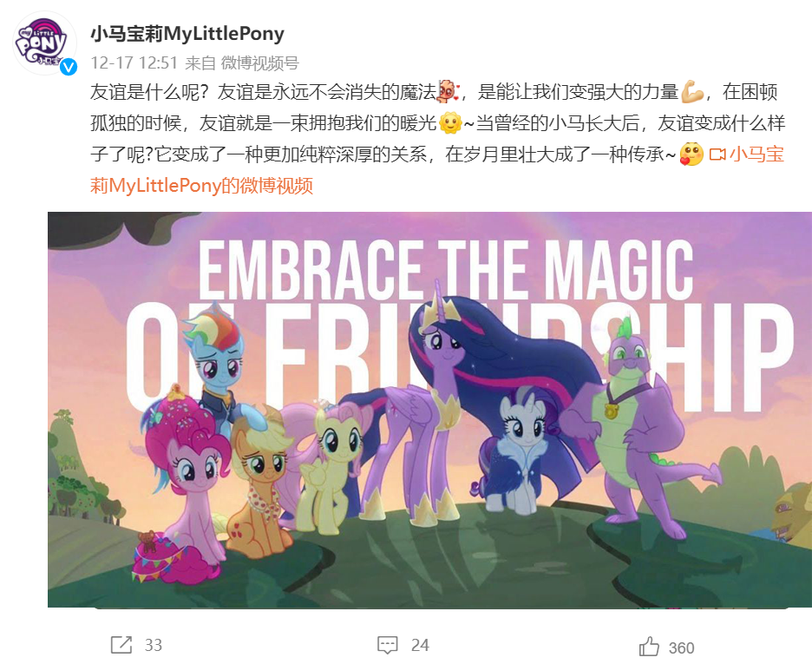812x664 pixels.
Task: Click the post text starting 友谊是什么呢
Action: [x=437, y=139]
